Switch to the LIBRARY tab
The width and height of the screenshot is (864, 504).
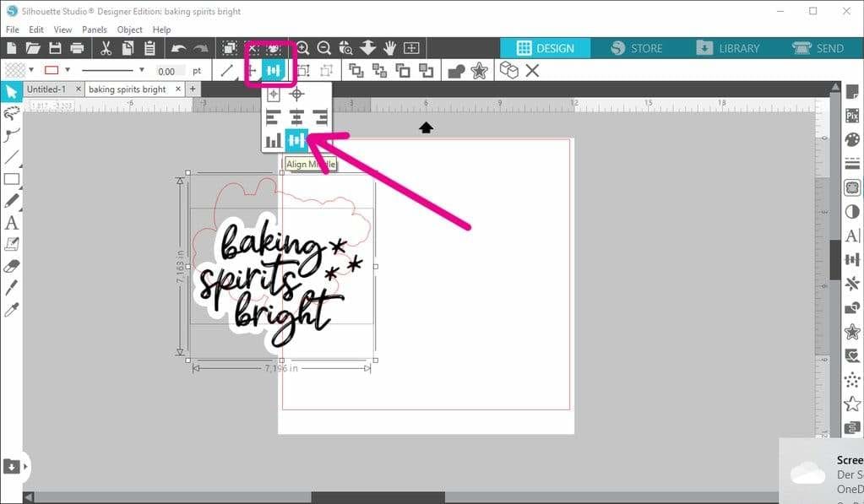(x=727, y=48)
